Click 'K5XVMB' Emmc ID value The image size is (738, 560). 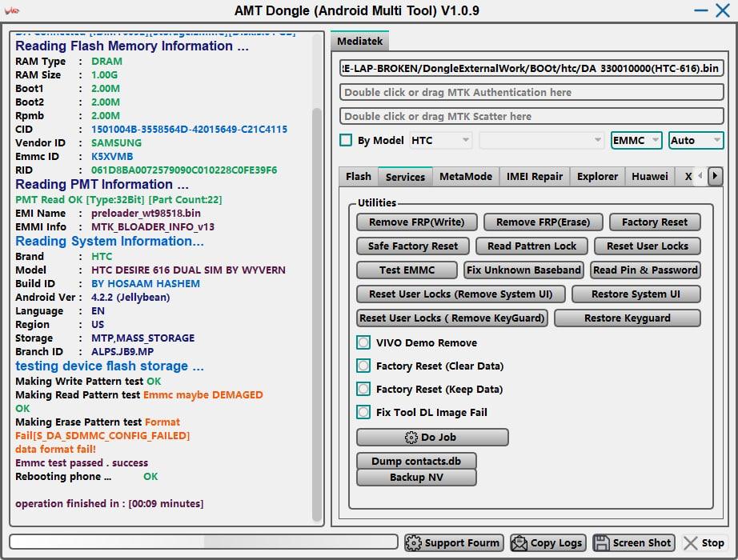pyautogui.click(x=112, y=157)
